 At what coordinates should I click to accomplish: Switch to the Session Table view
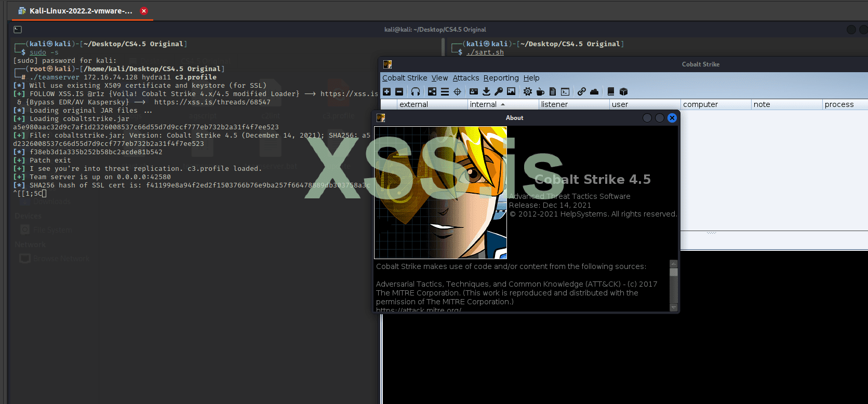coord(445,92)
